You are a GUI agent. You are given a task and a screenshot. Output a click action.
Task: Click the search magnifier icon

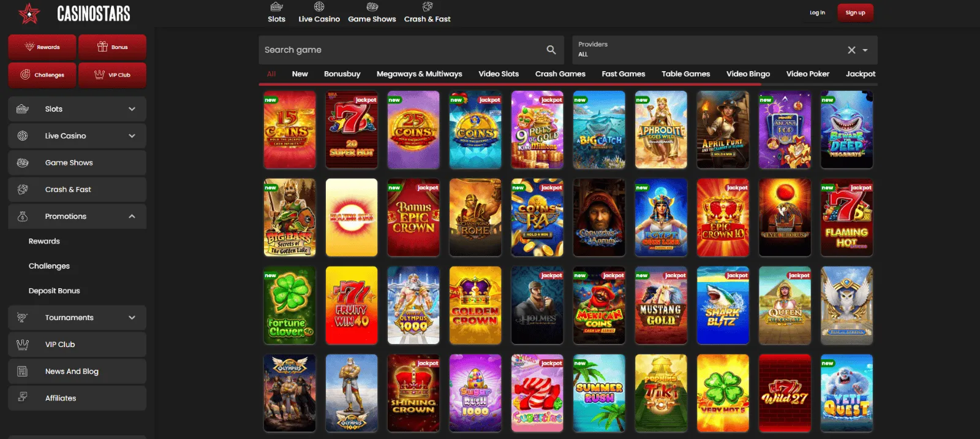point(551,50)
